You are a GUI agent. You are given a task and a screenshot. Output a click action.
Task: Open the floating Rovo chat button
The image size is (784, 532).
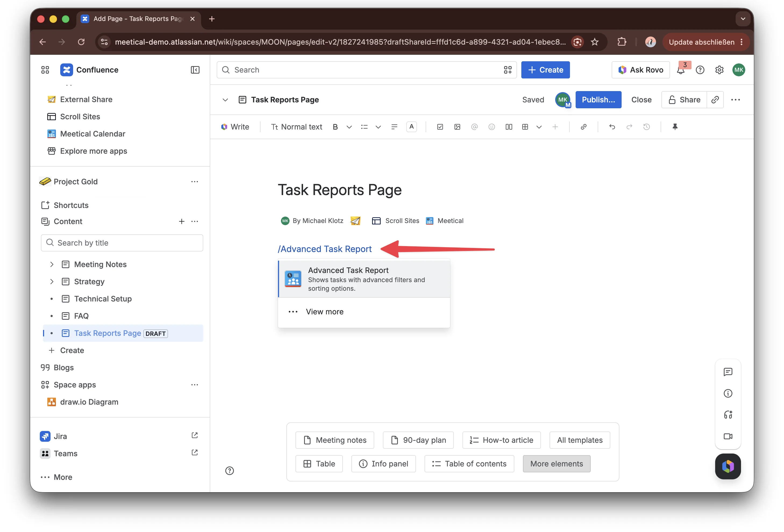728,466
